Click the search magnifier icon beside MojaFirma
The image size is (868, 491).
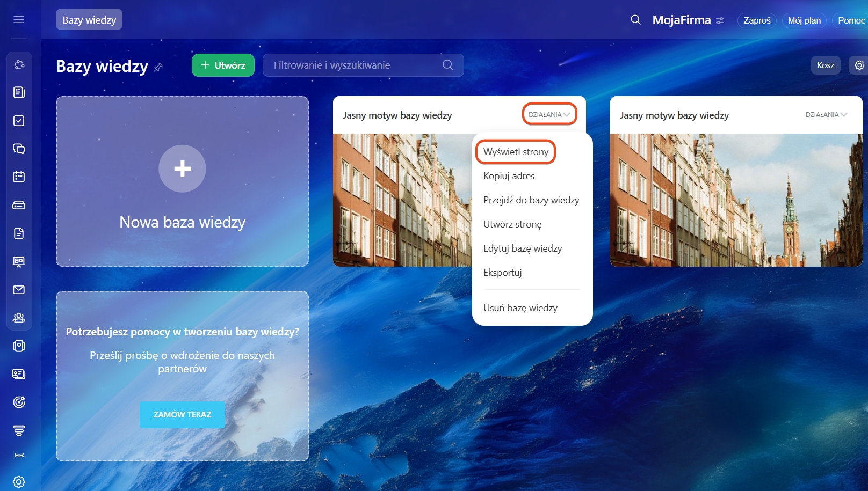pyautogui.click(x=635, y=20)
